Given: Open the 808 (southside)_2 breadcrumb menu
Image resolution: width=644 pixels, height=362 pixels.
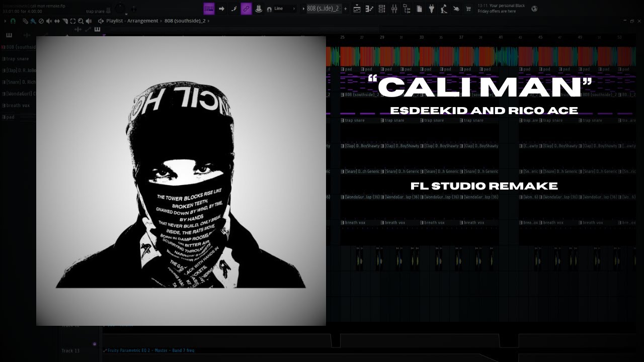Looking at the screenshot, I should (x=185, y=21).
